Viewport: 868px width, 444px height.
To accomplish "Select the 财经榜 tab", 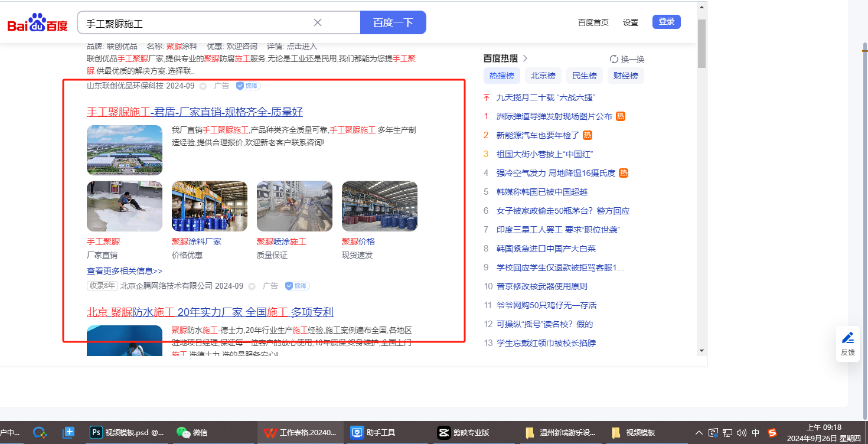I will pos(625,76).
